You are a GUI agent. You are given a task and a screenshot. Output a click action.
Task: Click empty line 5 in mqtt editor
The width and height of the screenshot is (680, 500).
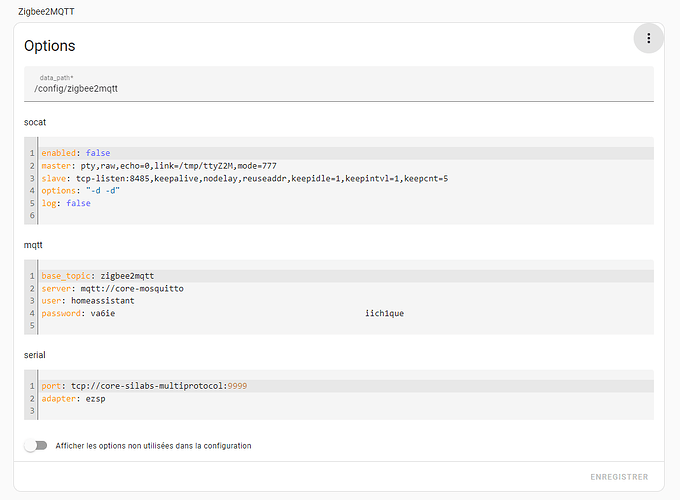click(347, 325)
